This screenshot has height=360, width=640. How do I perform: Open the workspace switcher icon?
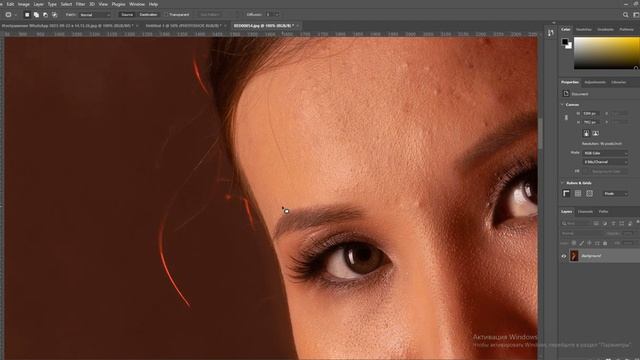tap(636, 15)
